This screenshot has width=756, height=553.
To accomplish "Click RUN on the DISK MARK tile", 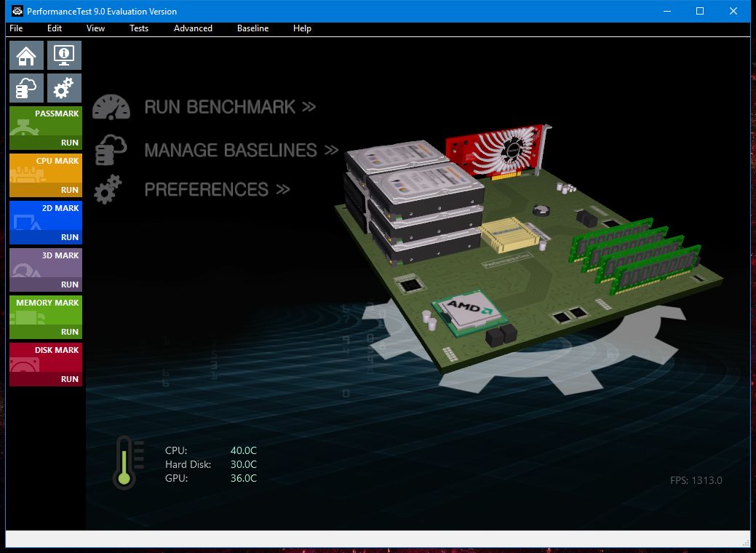I will 70,378.
